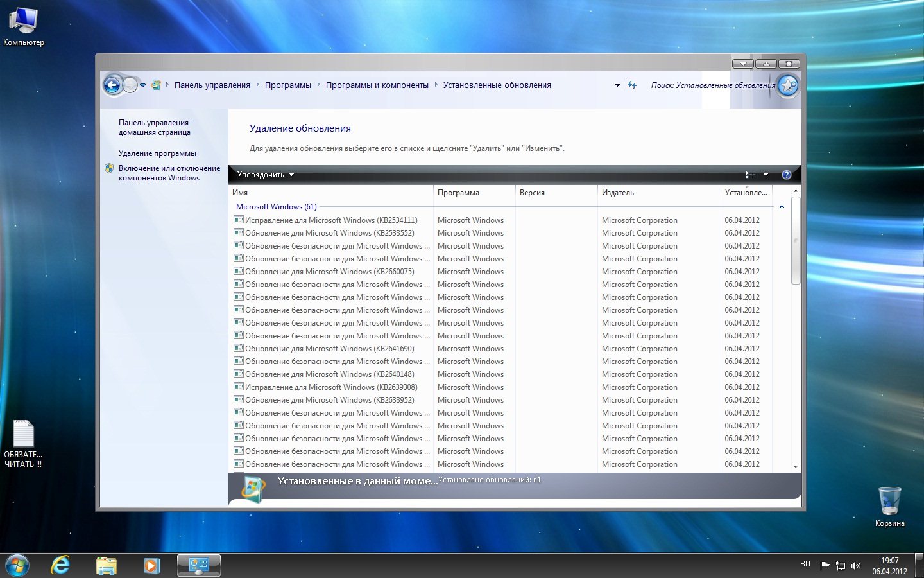Open the Удаление программы link

[157, 153]
